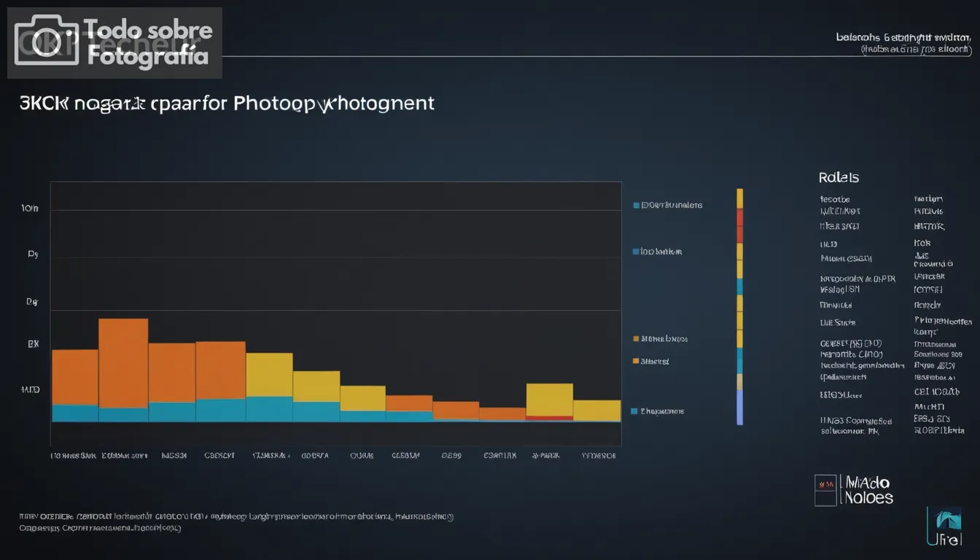Image resolution: width=980 pixels, height=560 pixels.
Task: Select the chart title containing "Photoopy"
Action: [x=227, y=103]
